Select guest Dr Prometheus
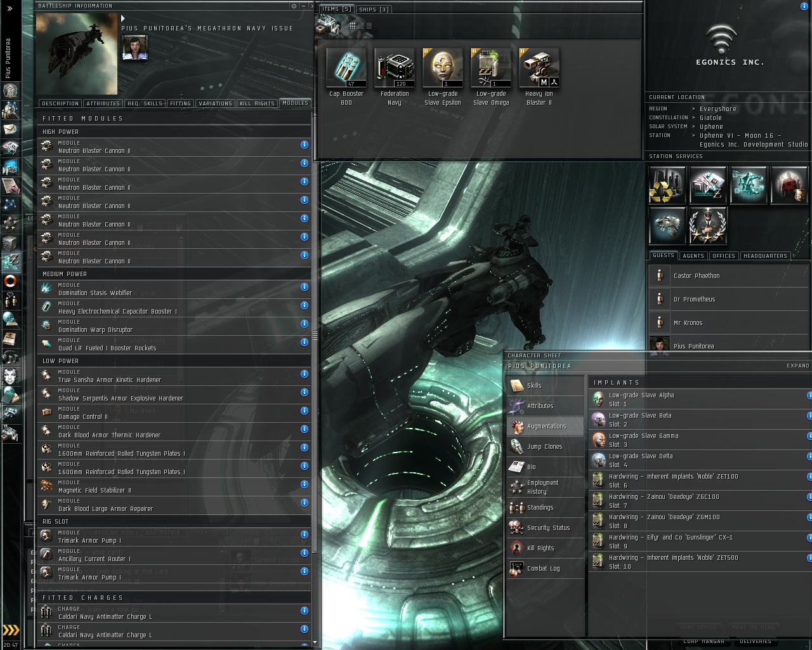 (728, 299)
